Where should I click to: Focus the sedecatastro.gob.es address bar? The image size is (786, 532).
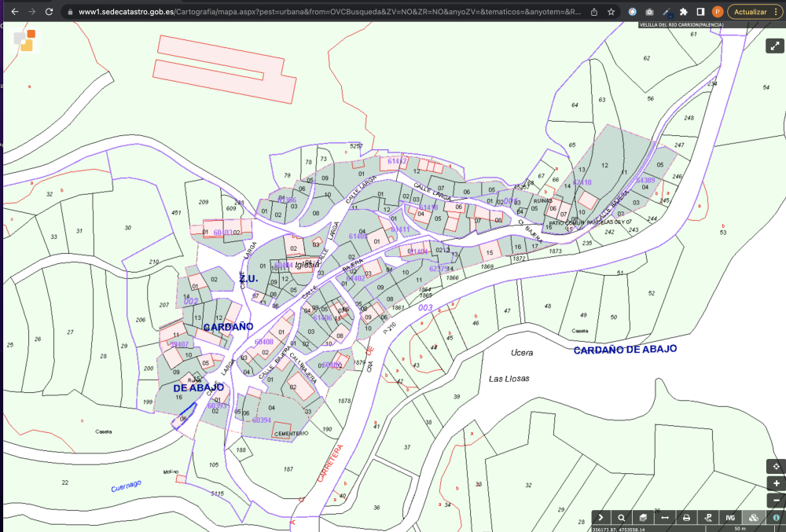coord(330,12)
